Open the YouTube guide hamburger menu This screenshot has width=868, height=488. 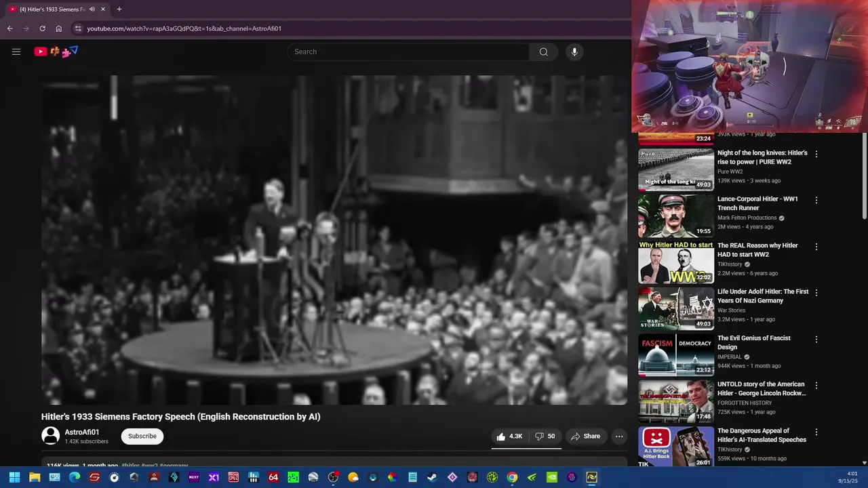[16, 52]
